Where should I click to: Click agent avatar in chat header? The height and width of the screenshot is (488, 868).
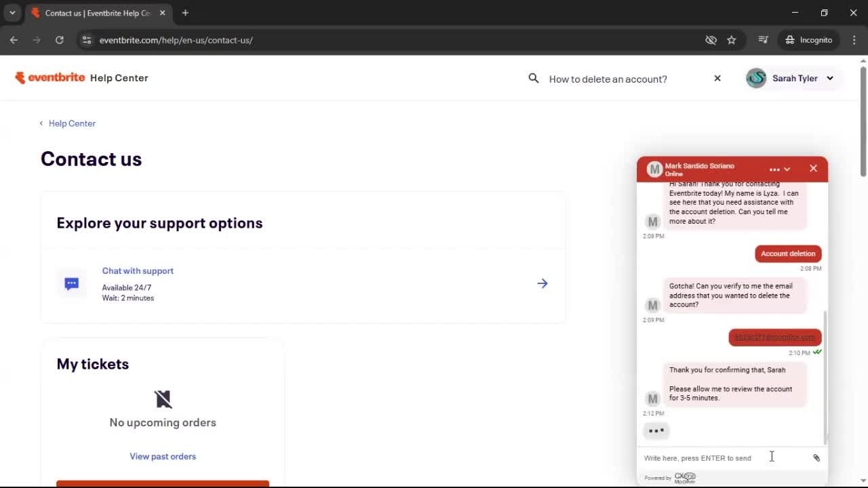[x=654, y=169]
